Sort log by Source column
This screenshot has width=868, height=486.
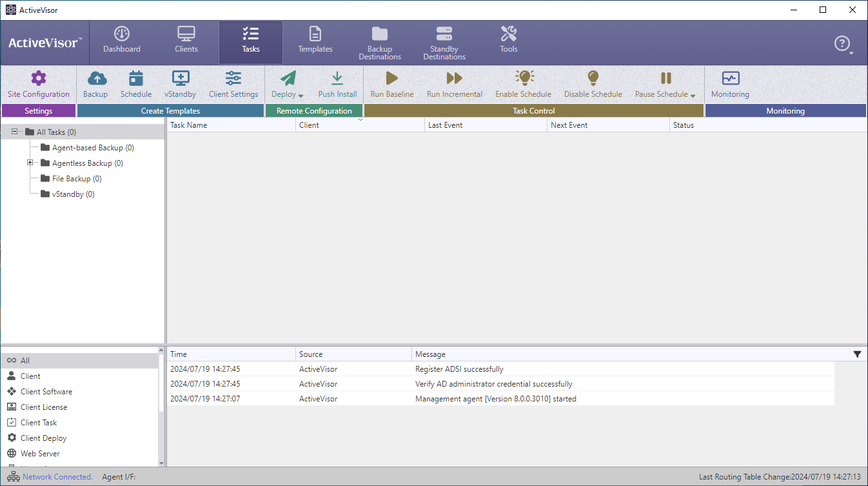pyautogui.click(x=353, y=354)
